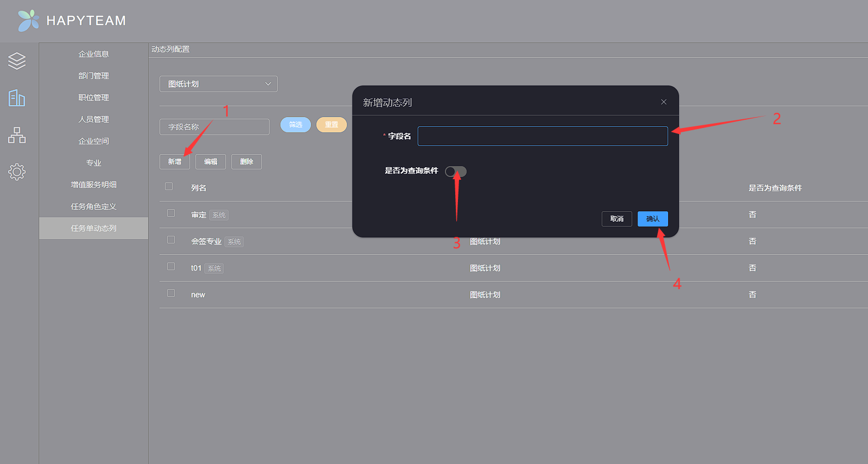The height and width of the screenshot is (464, 868).
Task: Check the 会签专业 row checkbox
Action: tap(171, 240)
